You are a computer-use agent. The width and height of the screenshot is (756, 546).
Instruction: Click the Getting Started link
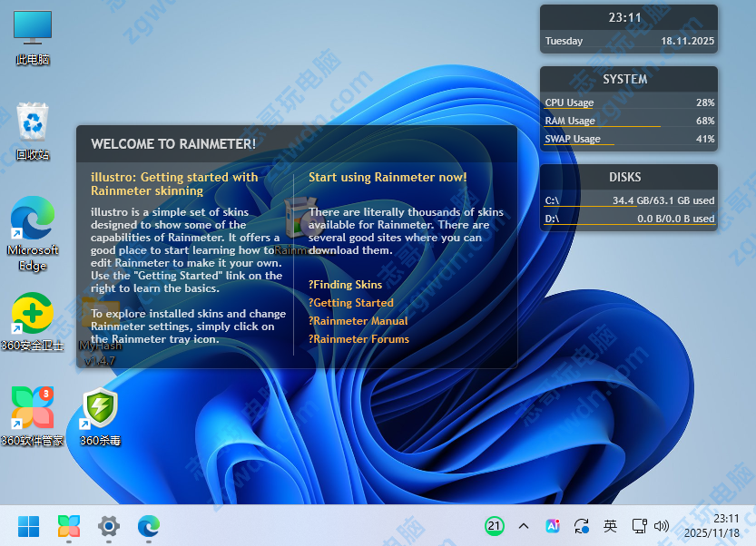tap(352, 303)
